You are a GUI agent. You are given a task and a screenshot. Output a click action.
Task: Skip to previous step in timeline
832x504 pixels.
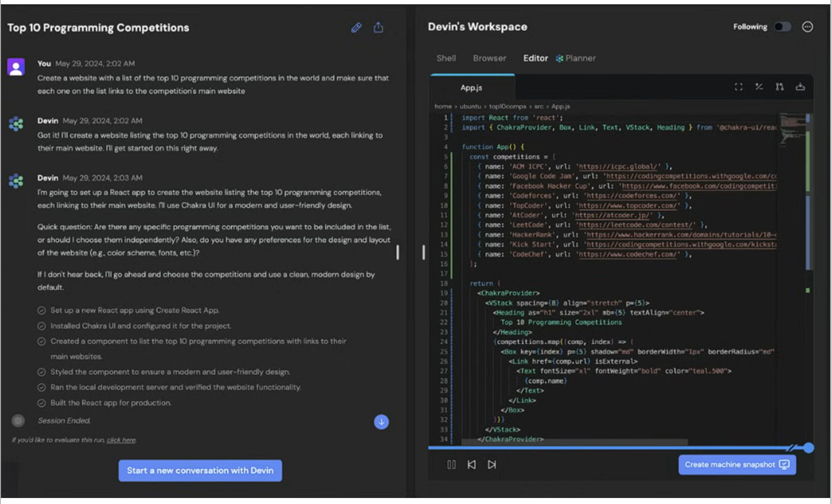pos(472,465)
